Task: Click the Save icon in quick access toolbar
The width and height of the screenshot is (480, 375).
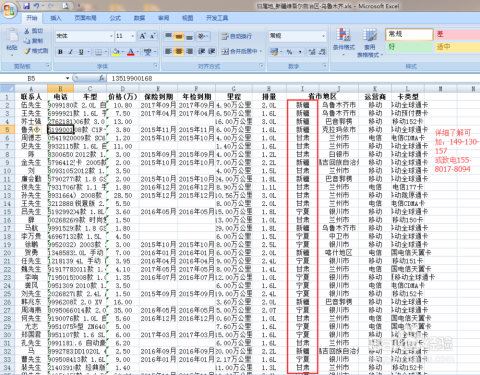Action: pos(27,6)
